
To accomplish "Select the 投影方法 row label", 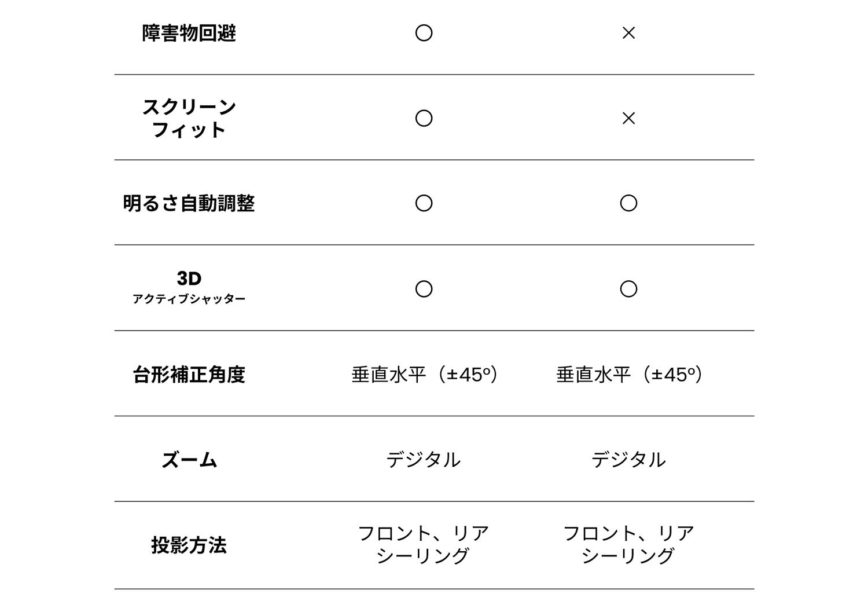I will [x=189, y=545].
